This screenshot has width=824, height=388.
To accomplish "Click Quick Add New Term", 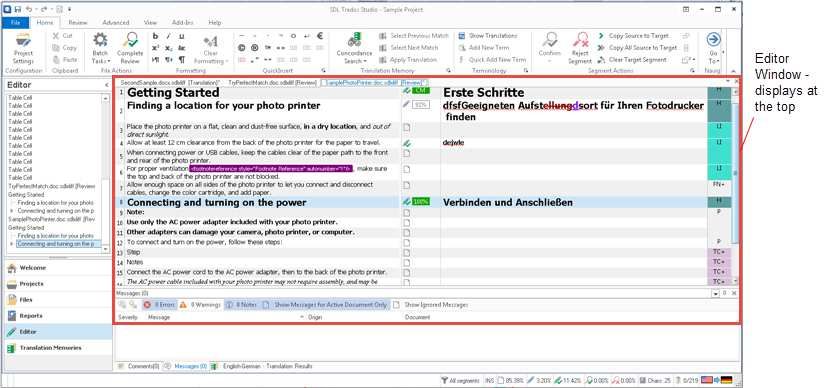I will [492, 60].
